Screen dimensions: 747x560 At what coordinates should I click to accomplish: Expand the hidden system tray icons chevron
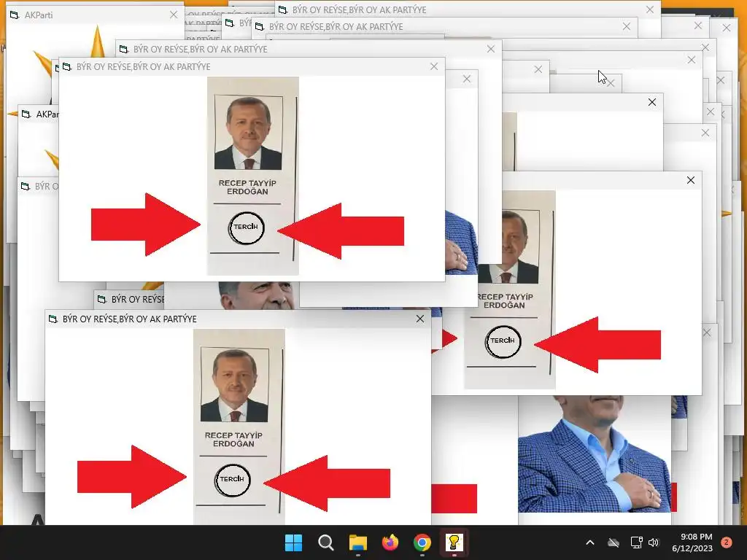589,542
